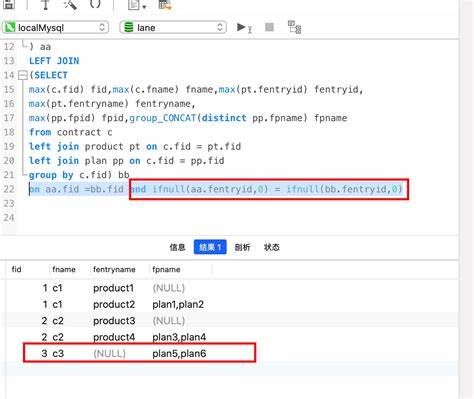Screen dimensions: 474x399
Task: Click the fentryname column header
Action: (x=114, y=269)
